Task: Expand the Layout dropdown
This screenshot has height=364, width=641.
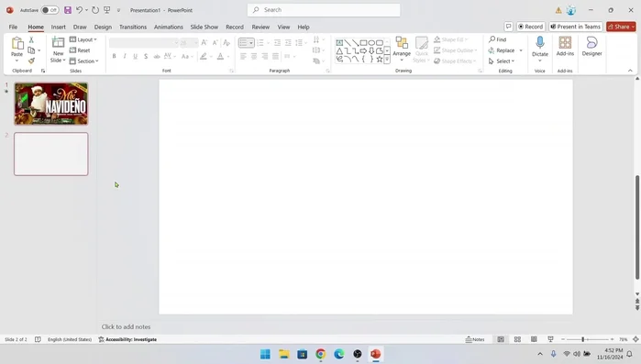Action: tap(83, 39)
